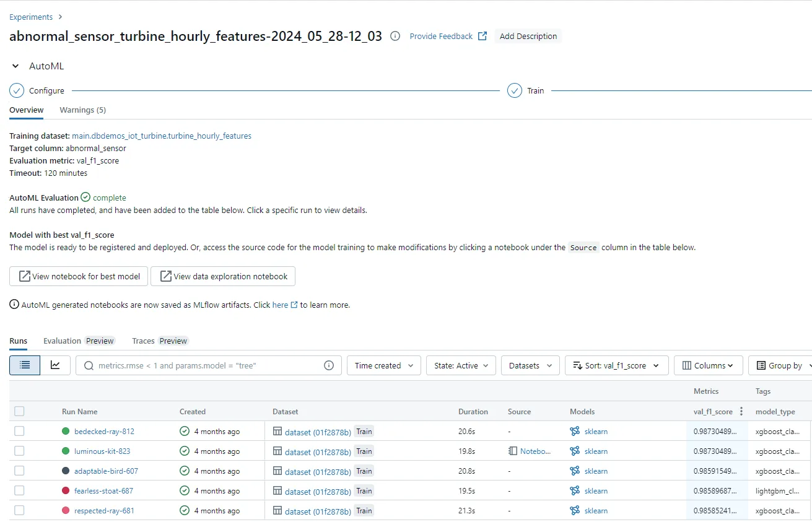The height and width of the screenshot is (522, 812).
Task: Select the checkbox next to adaptable-bird-607
Action: (19, 471)
